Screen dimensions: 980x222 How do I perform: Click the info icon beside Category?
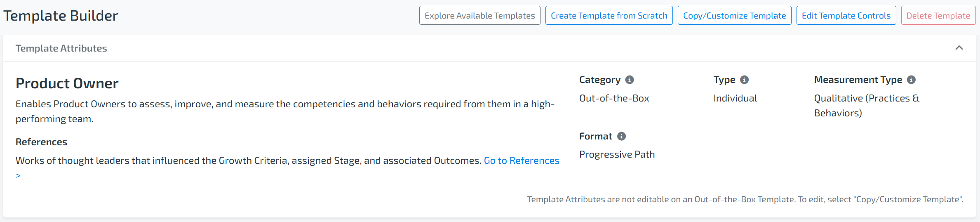[630, 80]
